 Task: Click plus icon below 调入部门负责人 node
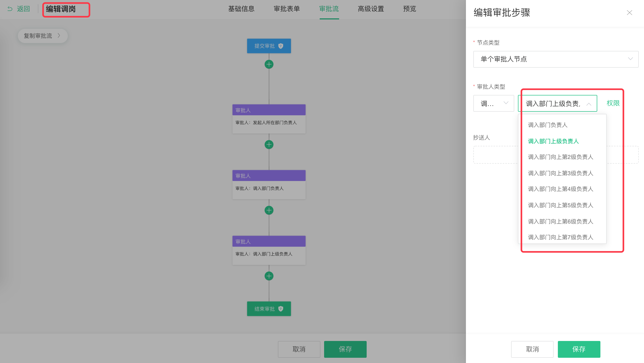pos(269,210)
